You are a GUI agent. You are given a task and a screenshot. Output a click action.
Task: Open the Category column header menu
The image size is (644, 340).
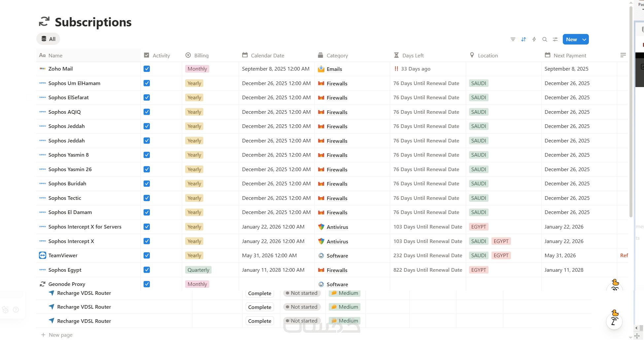click(352, 55)
